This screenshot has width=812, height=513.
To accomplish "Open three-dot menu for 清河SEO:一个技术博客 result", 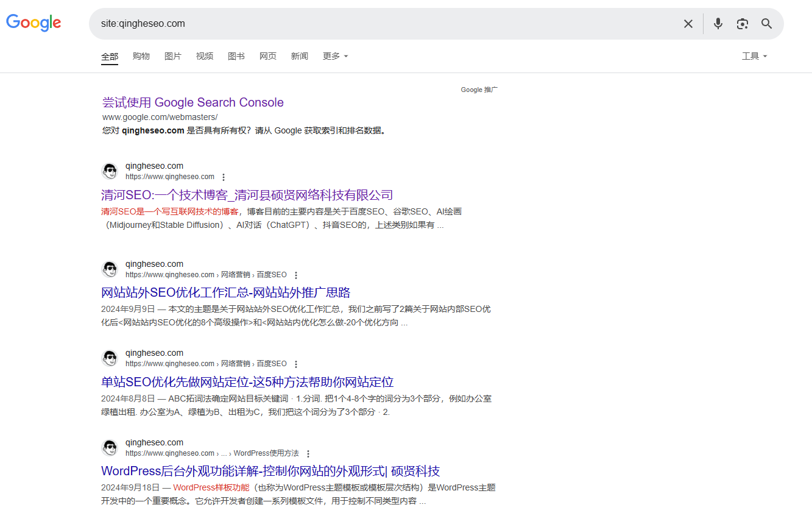I will click(224, 177).
